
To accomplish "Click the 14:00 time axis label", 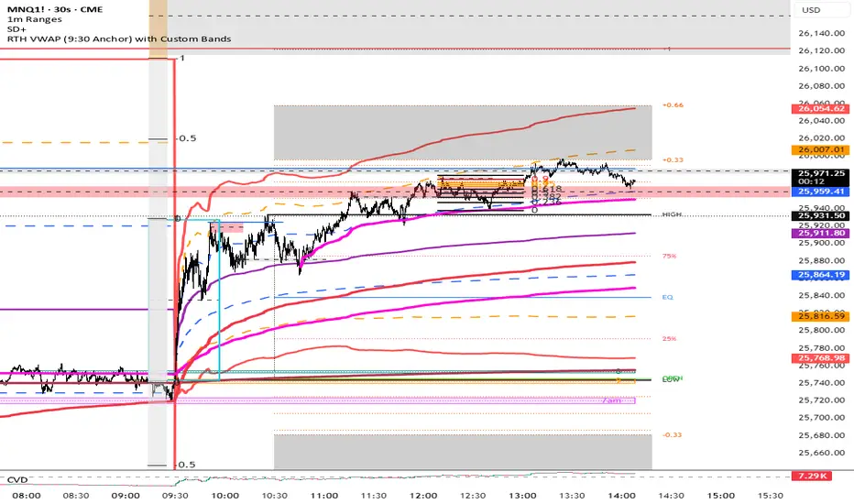I will (x=621, y=496).
